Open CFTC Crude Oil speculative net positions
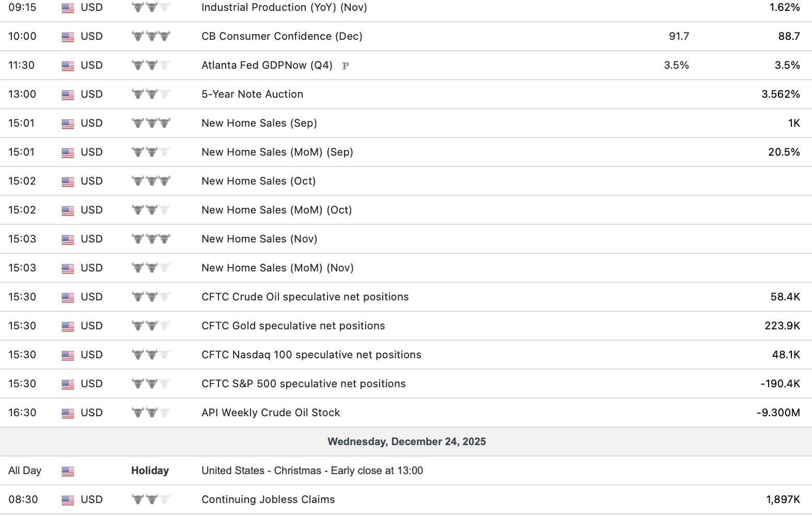This screenshot has width=812, height=517. pyautogui.click(x=305, y=297)
